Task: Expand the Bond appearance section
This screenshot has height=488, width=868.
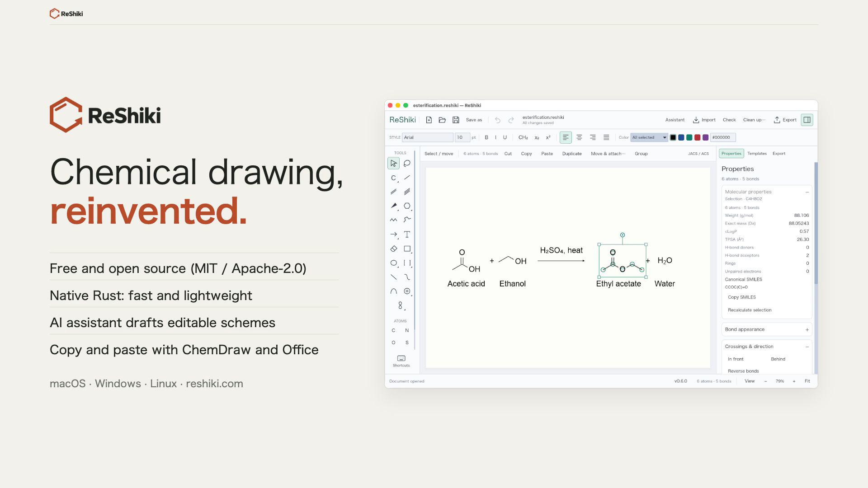Action: click(x=807, y=330)
